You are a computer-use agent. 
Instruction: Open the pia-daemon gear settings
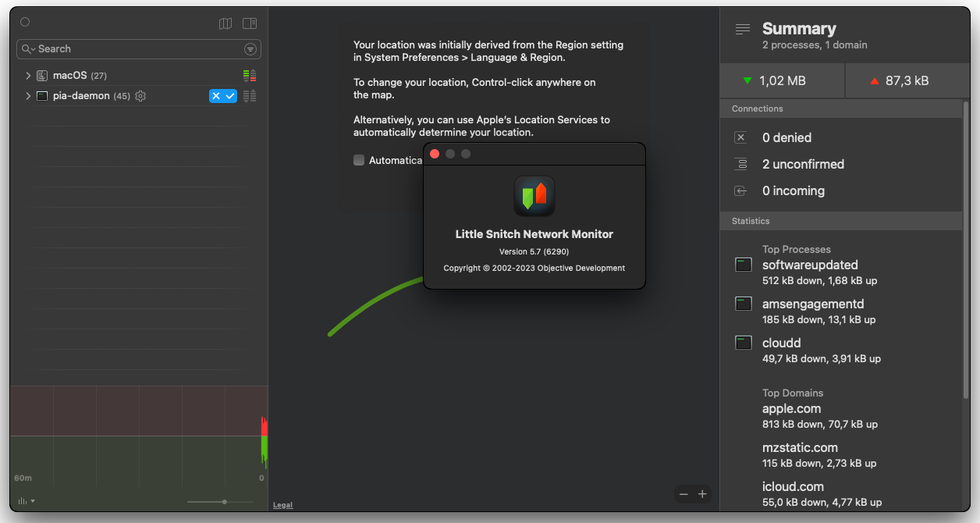[x=140, y=96]
